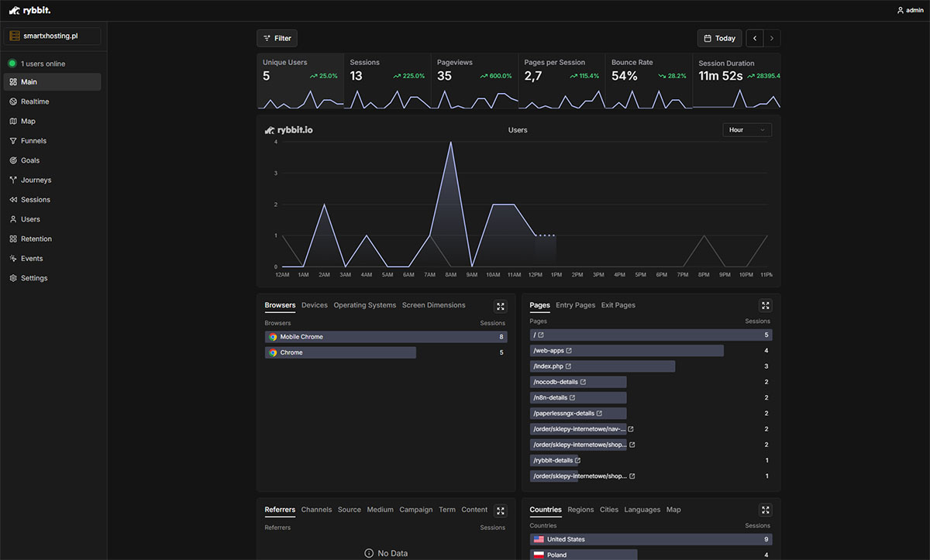
Task: Open the Today date picker
Action: (x=719, y=38)
